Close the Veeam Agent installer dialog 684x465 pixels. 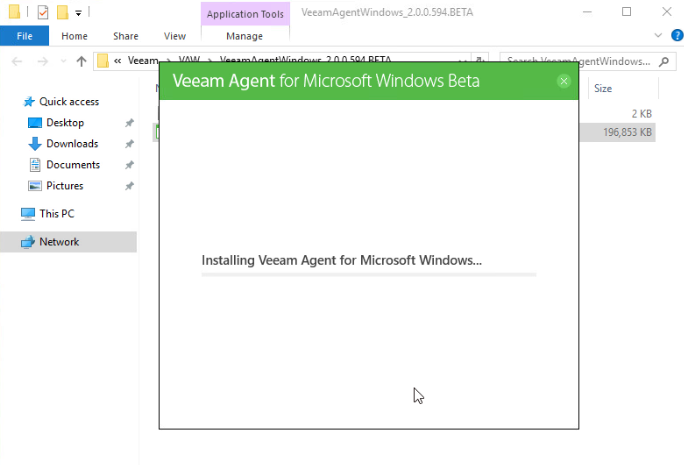coord(564,81)
